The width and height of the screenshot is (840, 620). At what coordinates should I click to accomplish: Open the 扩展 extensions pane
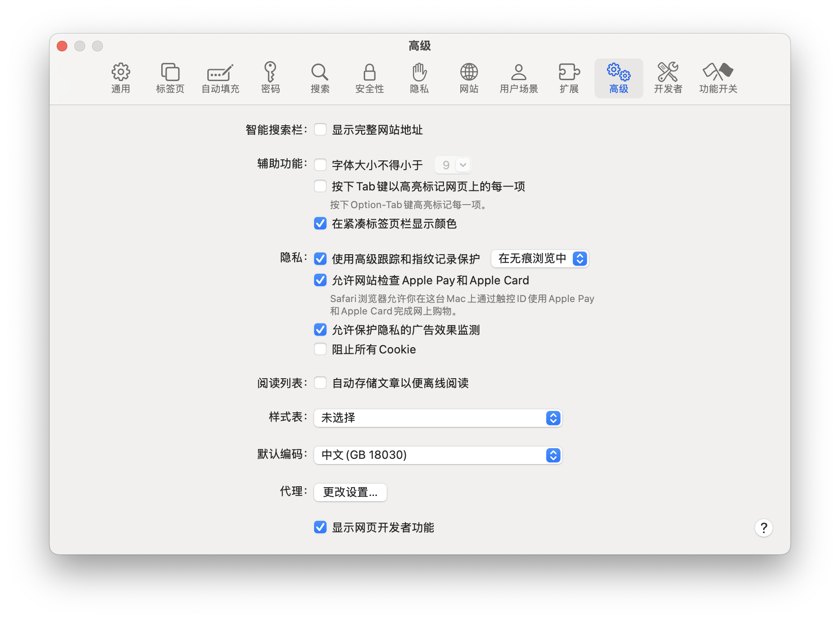pos(569,78)
